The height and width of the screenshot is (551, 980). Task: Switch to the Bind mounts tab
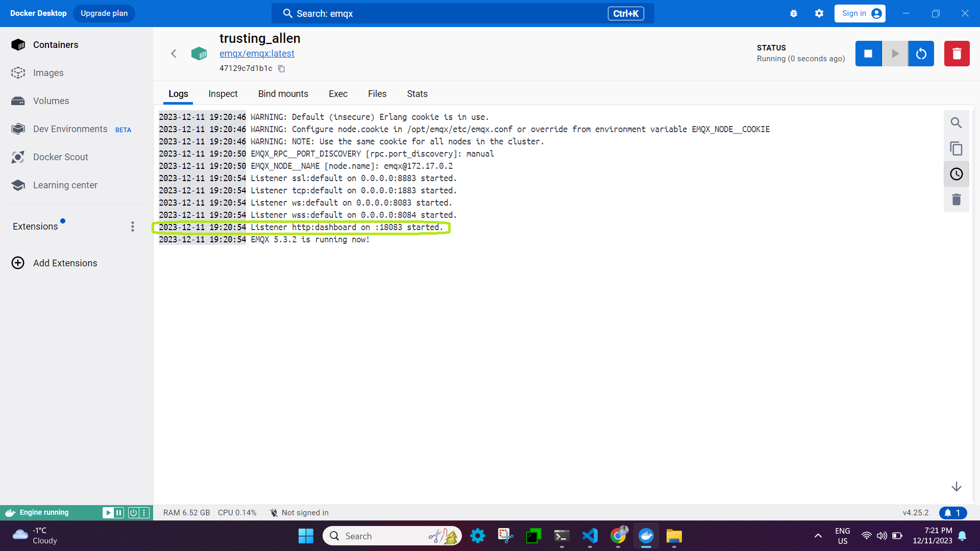(283, 94)
